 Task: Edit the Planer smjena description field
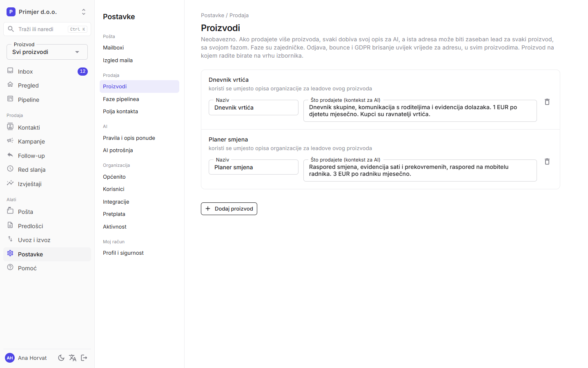point(420,171)
